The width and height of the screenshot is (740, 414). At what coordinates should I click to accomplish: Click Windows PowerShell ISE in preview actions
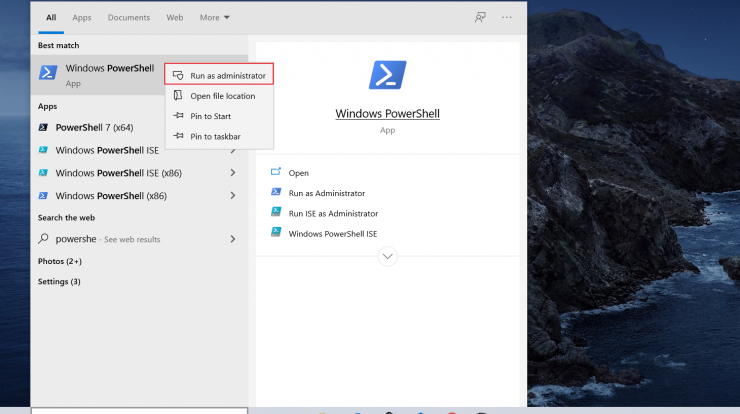click(x=333, y=234)
